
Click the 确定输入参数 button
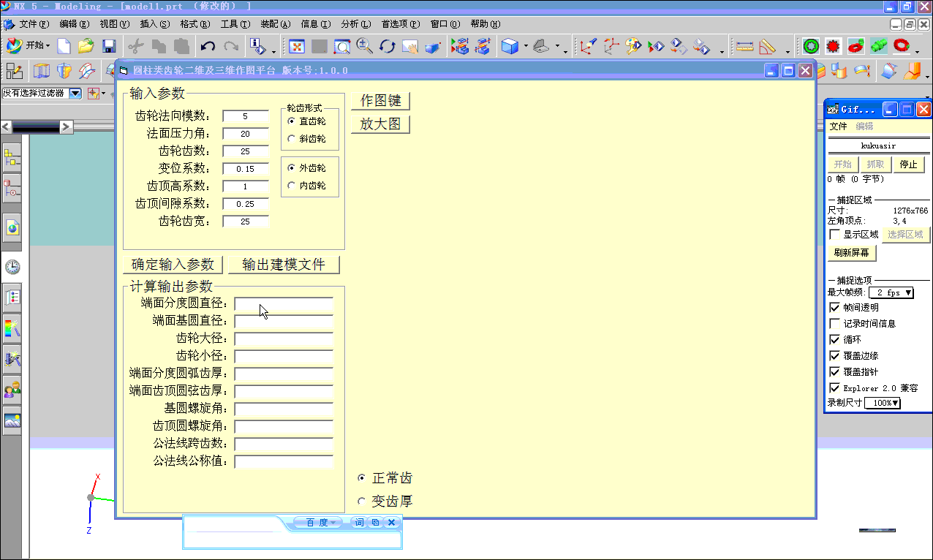click(x=173, y=265)
